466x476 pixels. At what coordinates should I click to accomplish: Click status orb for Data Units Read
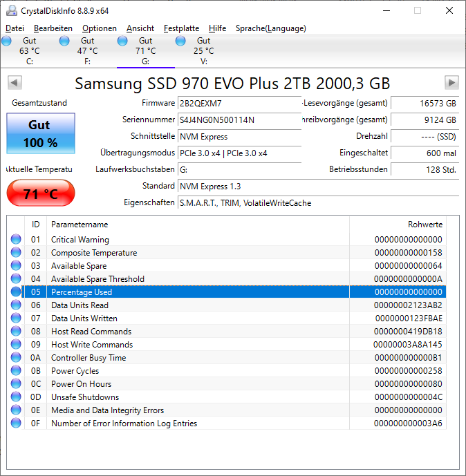pyautogui.click(x=16, y=305)
